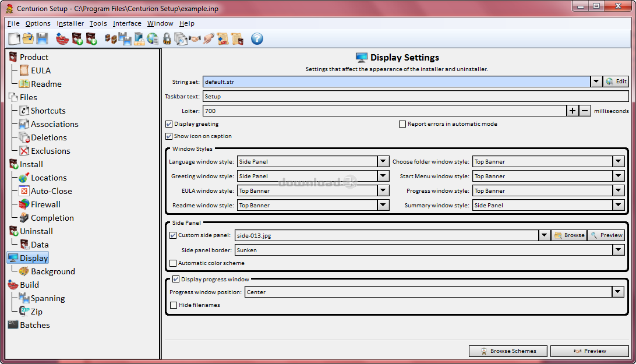Select EULA in the tree
The height and width of the screenshot is (364, 636).
coord(41,70)
